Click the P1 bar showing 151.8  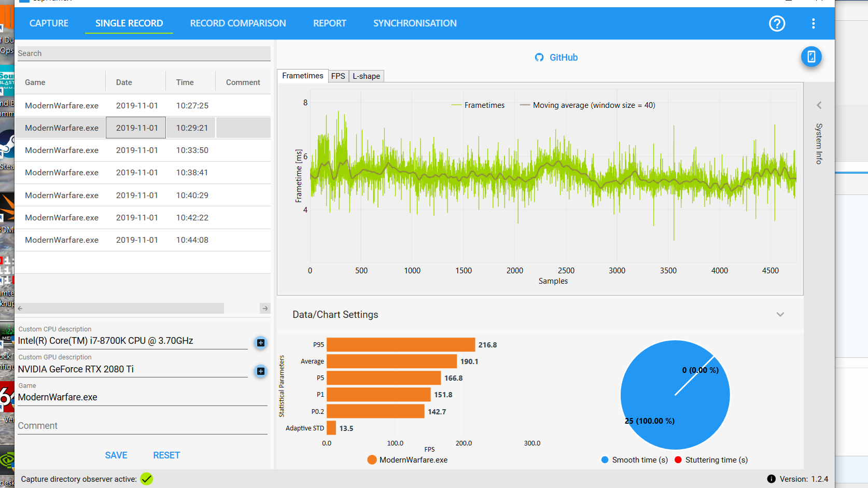tap(379, 395)
